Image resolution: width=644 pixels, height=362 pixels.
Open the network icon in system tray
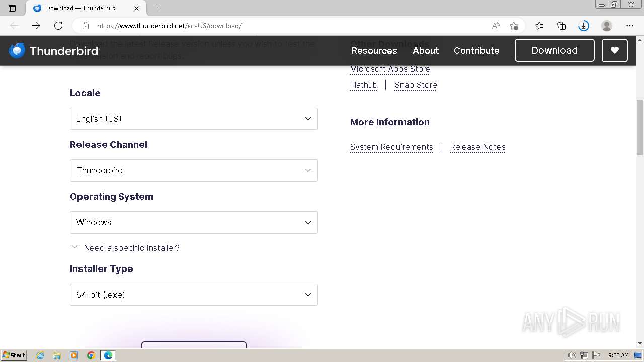click(x=584, y=355)
